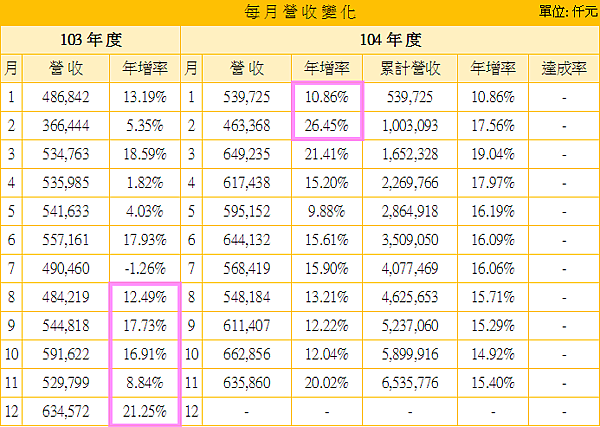Click 104 revenue 463,368

click(247, 125)
